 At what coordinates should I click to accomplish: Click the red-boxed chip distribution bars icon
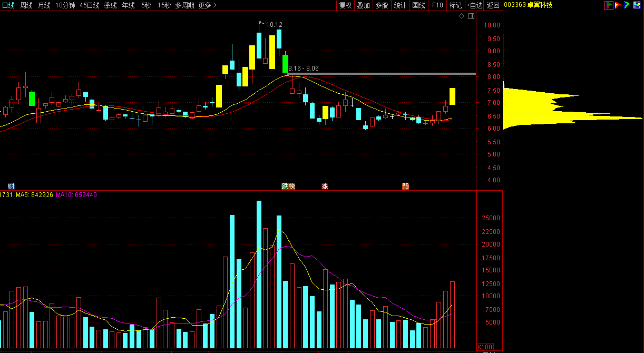(609, 5)
